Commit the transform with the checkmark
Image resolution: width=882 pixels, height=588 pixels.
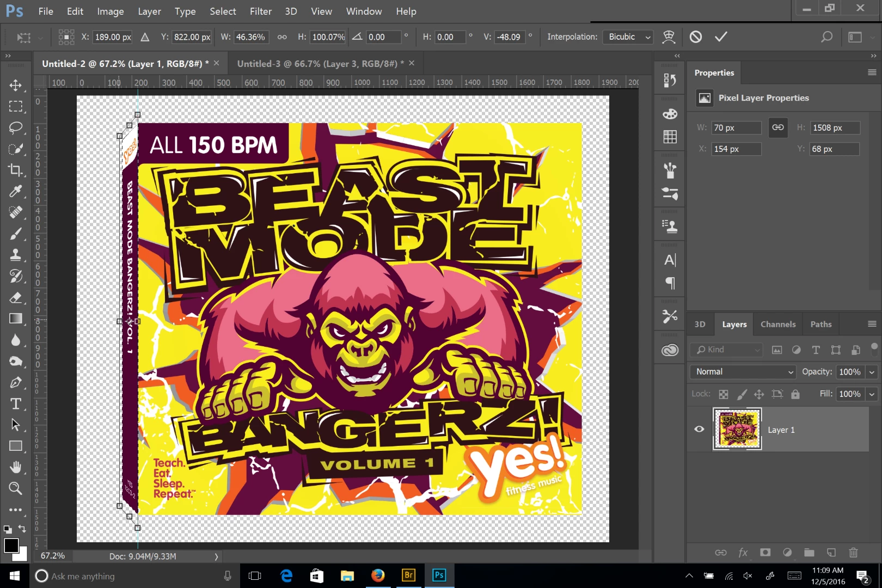pyautogui.click(x=721, y=37)
